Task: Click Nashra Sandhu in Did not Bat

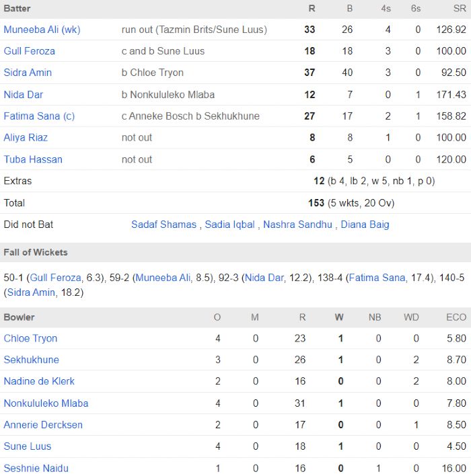Action: pos(297,225)
